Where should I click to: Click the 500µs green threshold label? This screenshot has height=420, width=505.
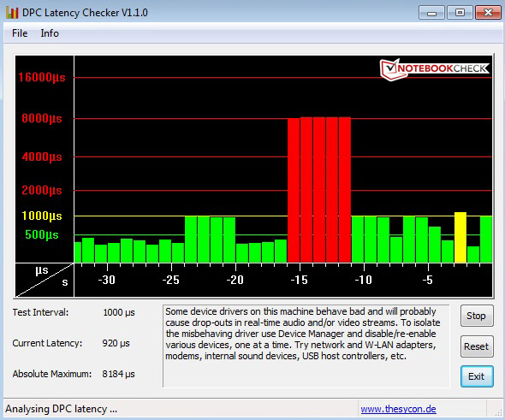click(42, 234)
